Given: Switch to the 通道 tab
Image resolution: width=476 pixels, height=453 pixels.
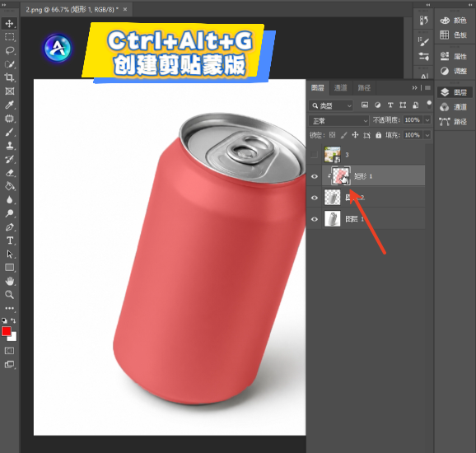Looking at the screenshot, I should tap(340, 88).
